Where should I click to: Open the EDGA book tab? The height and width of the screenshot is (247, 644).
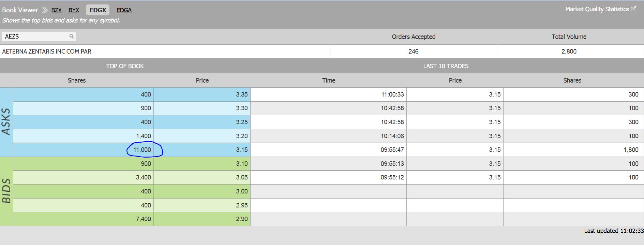click(x=124, y=10)
